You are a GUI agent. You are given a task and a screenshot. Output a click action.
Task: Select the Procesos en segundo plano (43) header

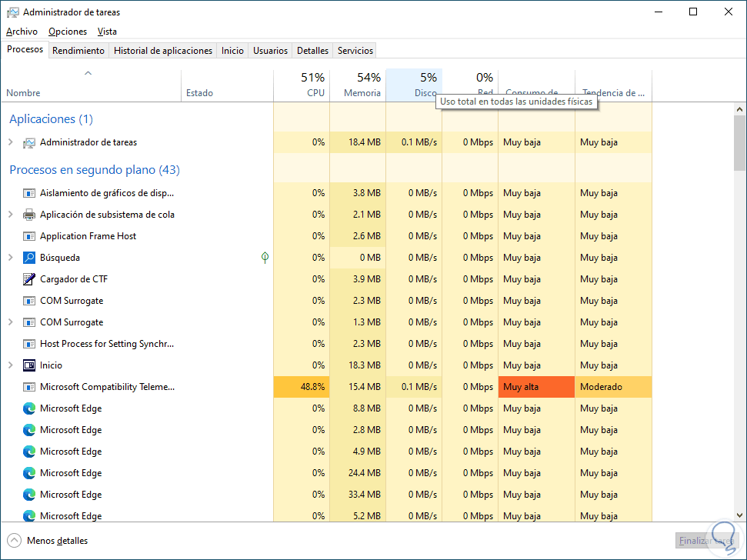(x=95, y=170)
